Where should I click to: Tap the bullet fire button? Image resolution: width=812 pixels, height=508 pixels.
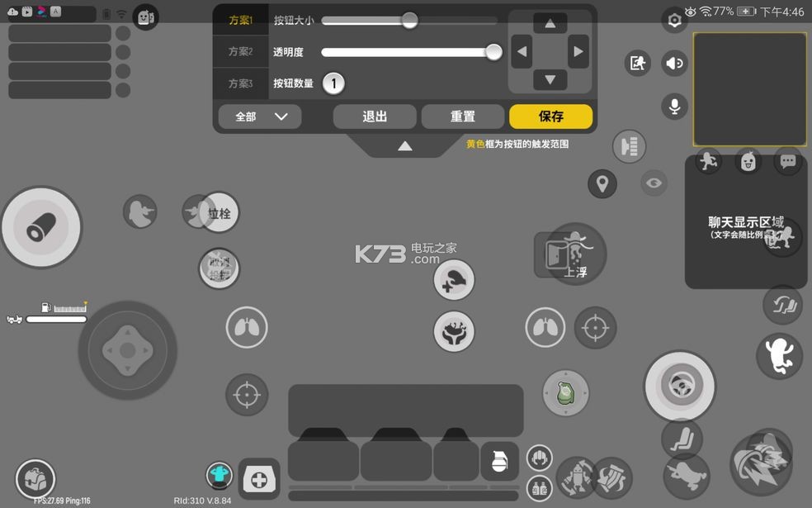[x=41, y=227]
